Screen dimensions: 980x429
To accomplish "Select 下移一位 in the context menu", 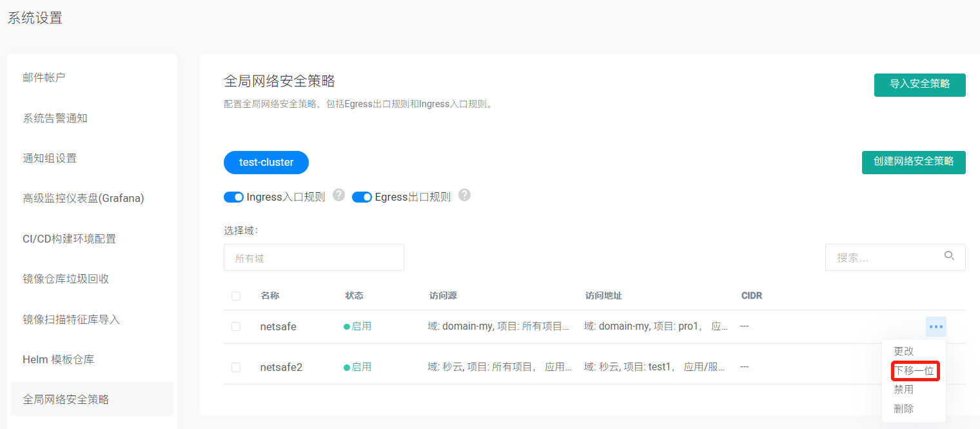I will pyautogui.click(x=914, y=371).
